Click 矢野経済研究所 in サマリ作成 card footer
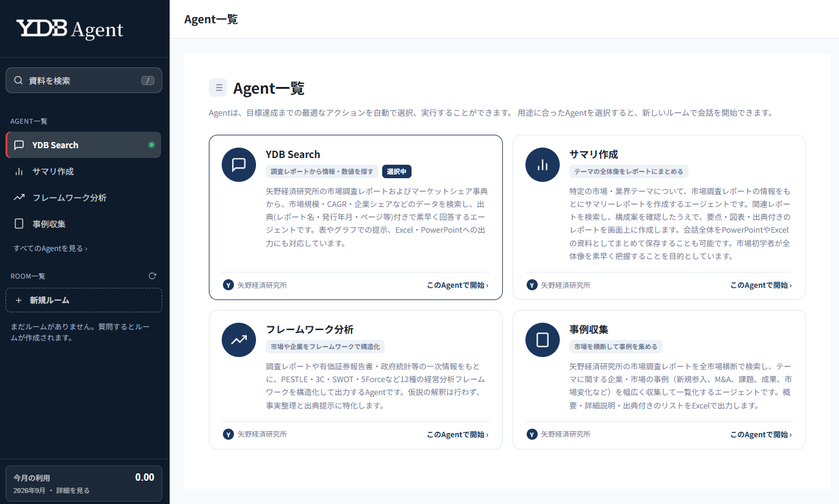Image resolution: width=839 pixels, height=504 pixels. pyautogui.click(x=566, y=285)
